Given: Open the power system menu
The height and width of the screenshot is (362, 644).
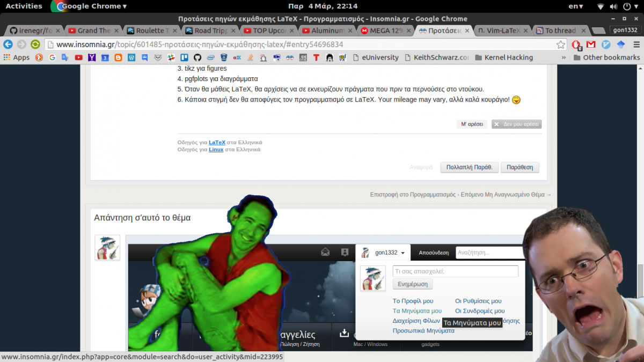Looking at the screenshot, I should [x=630, y=6].
